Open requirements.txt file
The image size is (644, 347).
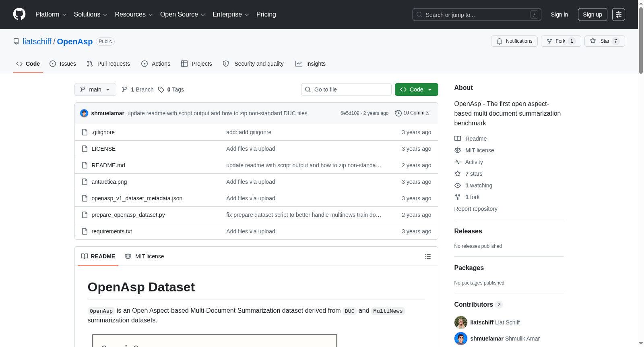click(x=112, y=231)
